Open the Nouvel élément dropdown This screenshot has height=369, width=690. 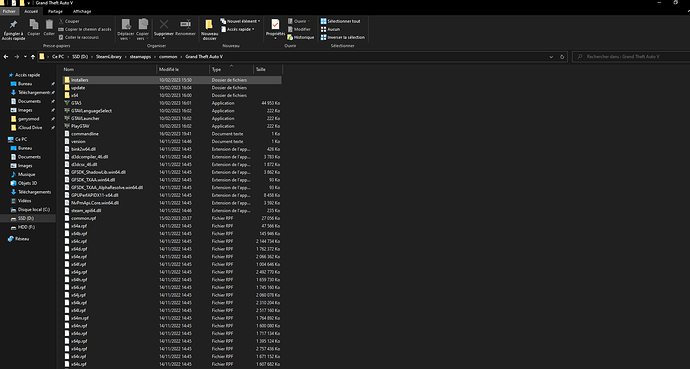tap(240, 21)
